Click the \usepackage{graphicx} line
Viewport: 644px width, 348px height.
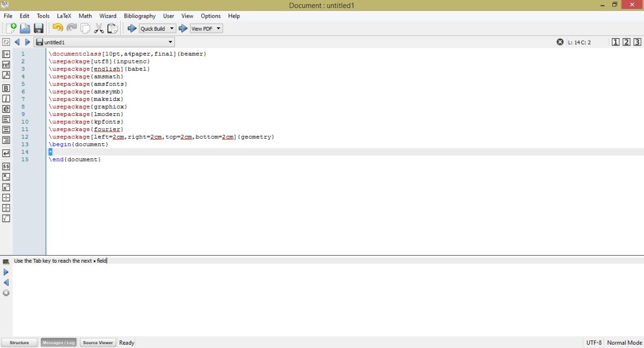88,106
